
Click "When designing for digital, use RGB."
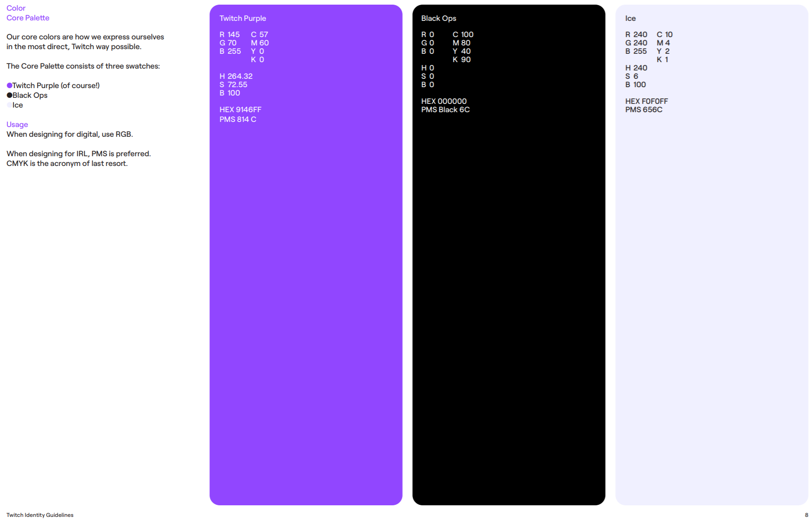point(70,134)
